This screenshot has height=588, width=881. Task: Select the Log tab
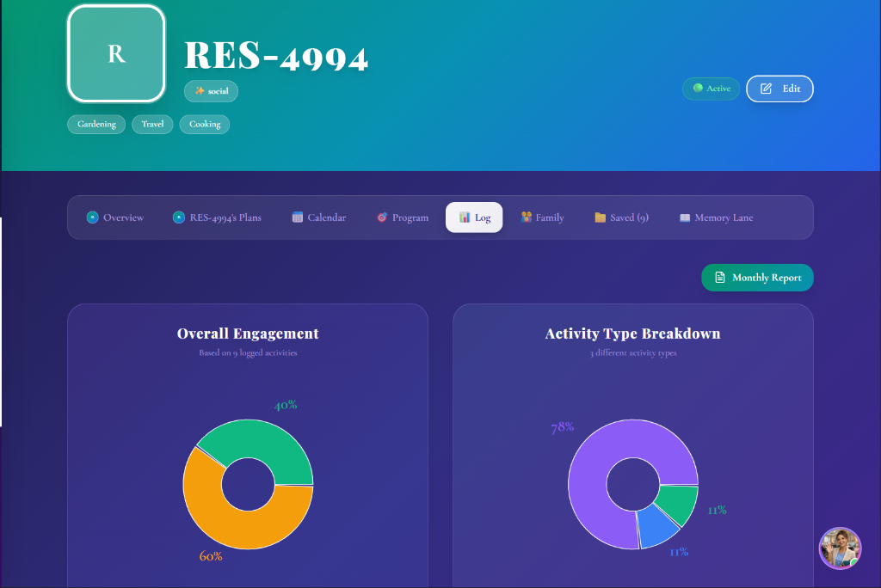pos(474,217)
